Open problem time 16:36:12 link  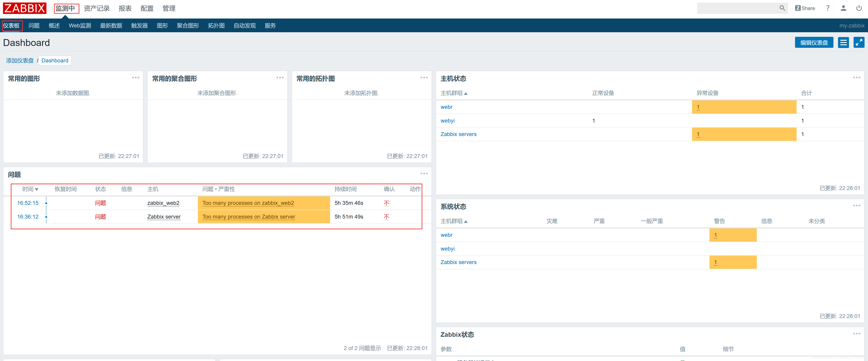(x=28, y=217)
